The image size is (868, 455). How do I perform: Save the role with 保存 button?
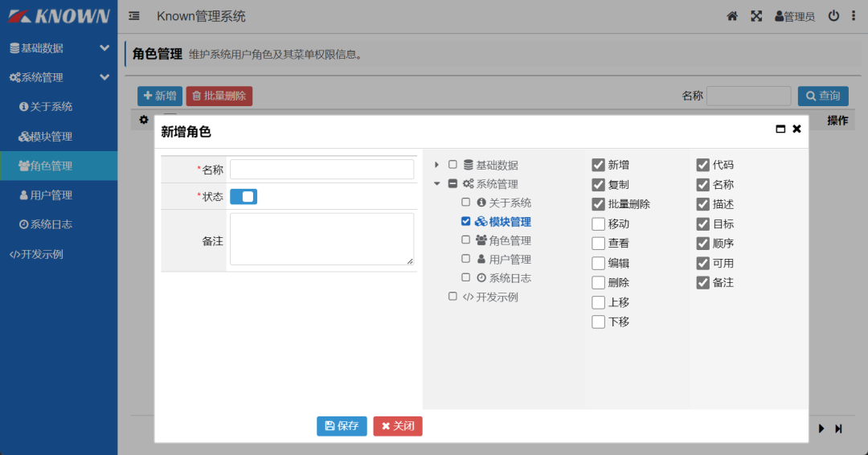(x=342, y=426)
